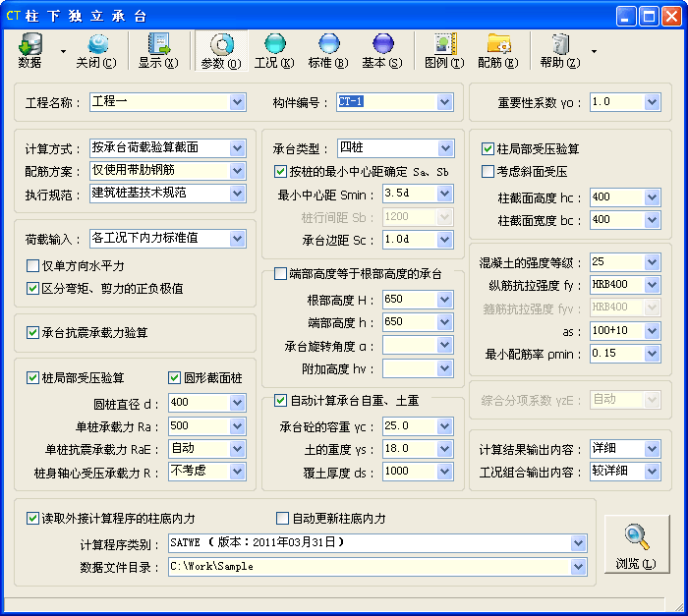688x616 pixels.
Task: Select the 参数(Q) toolbar icon
Action: pyautogui.click(x=221, y=50)
